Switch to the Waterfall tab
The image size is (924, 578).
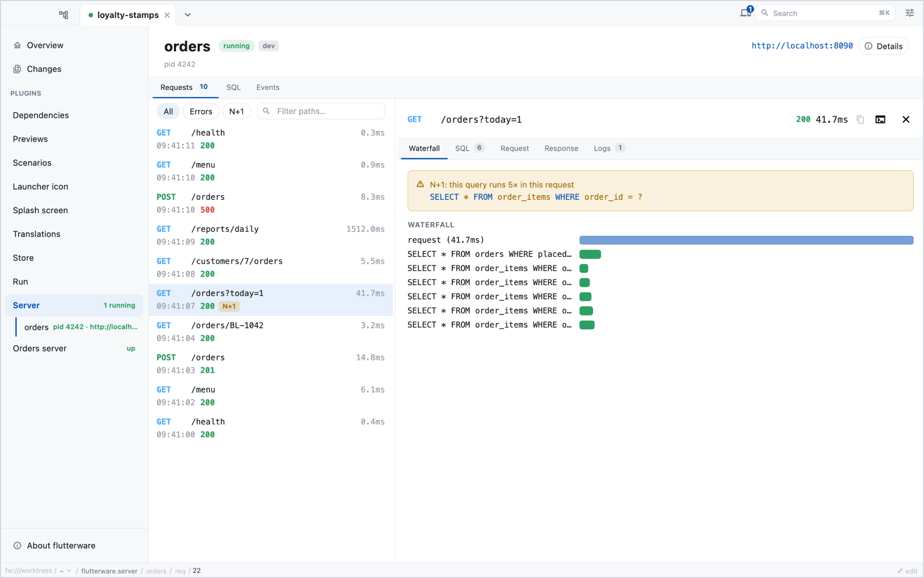[424, 148]
